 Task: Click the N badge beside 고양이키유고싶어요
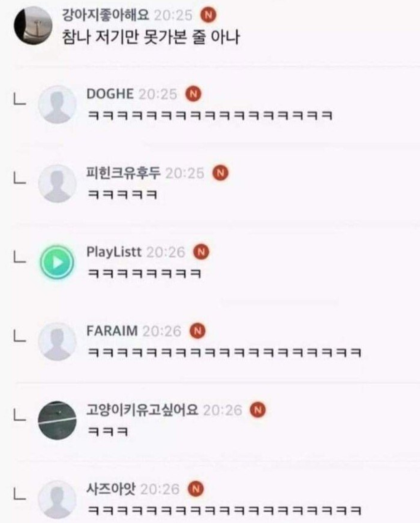(258, 410)
